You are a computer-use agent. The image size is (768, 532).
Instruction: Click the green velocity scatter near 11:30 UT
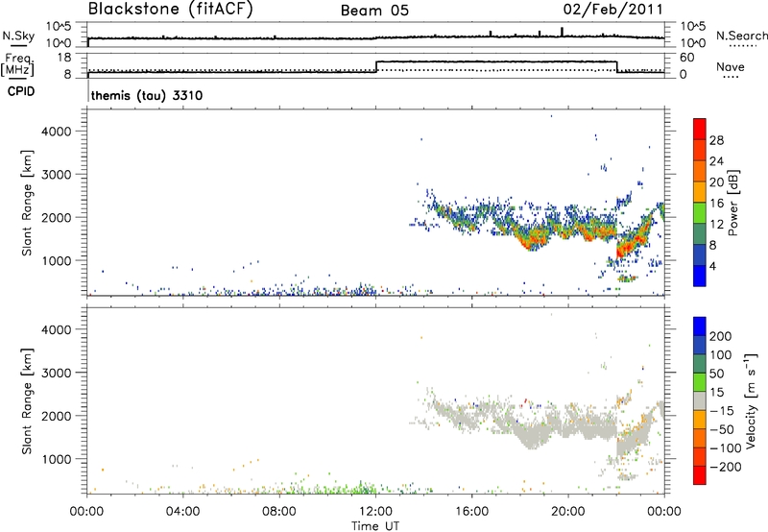(363, 488)
